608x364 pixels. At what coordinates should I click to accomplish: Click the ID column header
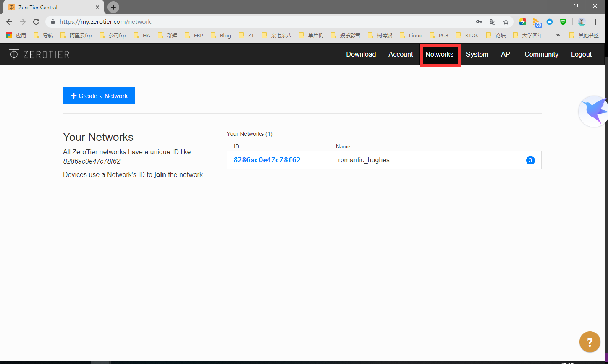click(236, 146)
